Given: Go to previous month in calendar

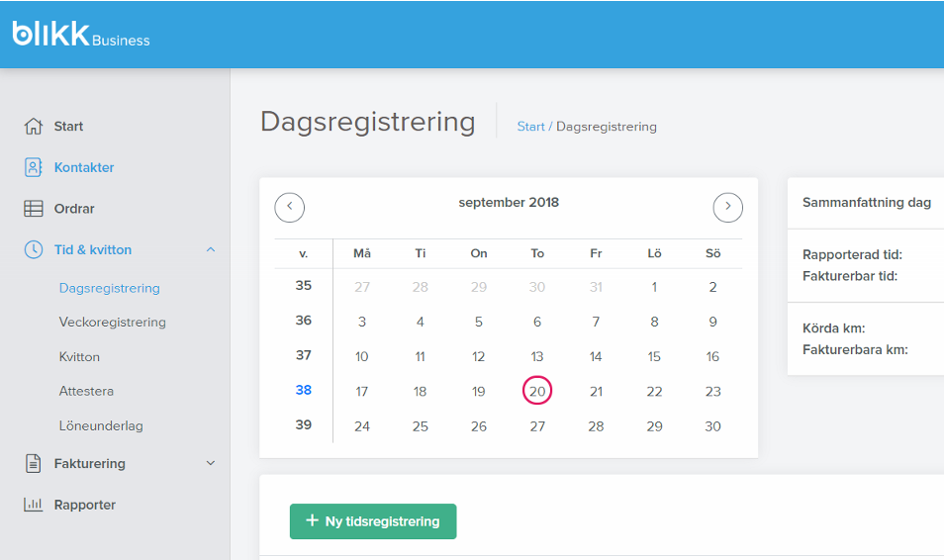Looking at the screenshot, I should click(290, 207).
